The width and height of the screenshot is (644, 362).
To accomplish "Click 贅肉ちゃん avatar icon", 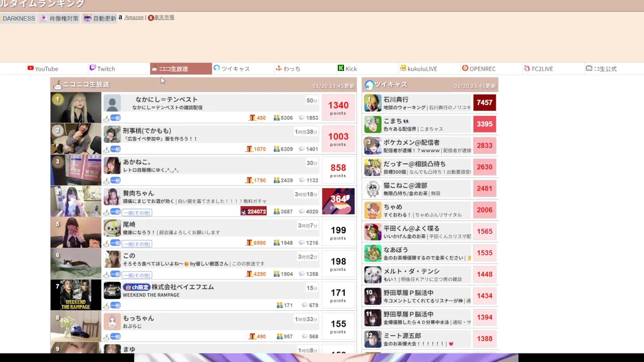I will (112, 197).
